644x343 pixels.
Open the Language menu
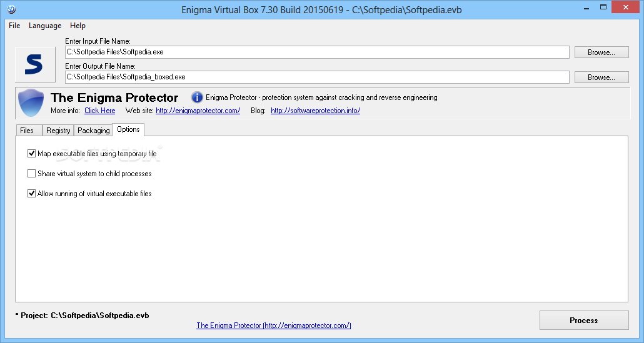point(45,26)
